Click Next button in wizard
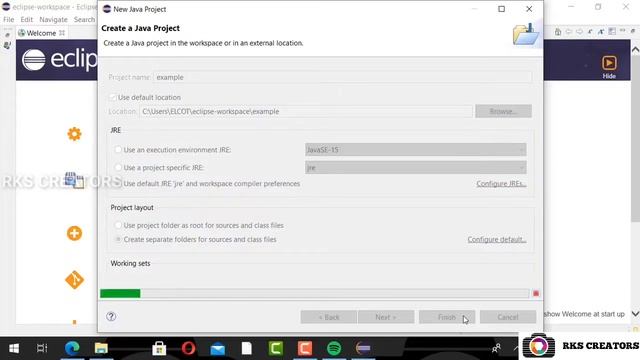The height and width of the screenshot is (360, 640). click(x=386, y=317)
